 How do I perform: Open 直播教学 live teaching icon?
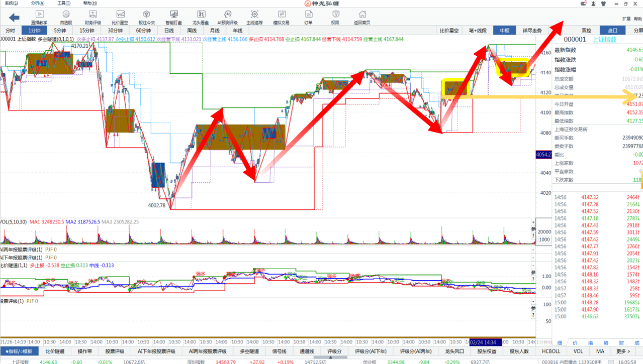click(39, 17)
